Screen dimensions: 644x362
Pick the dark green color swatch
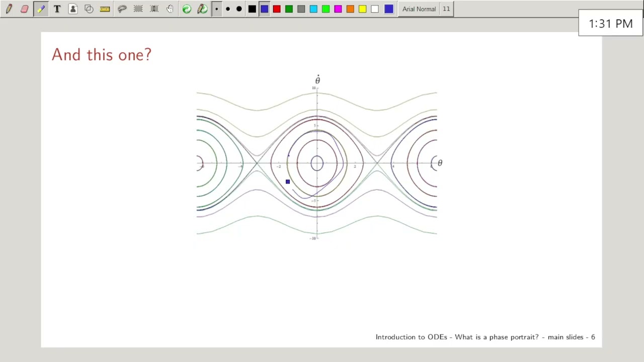tap(289, 9)
